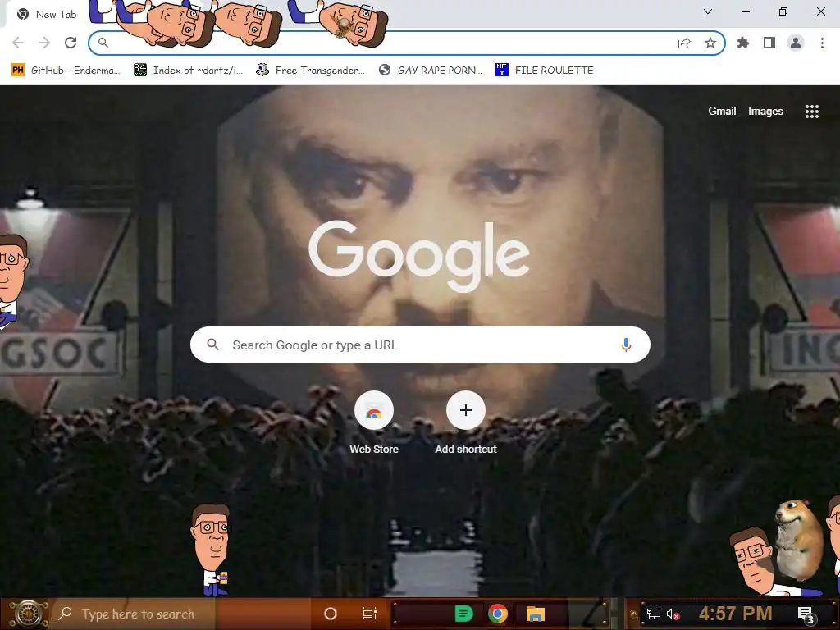Viewport: 840px width, 630px height.
Task: Open Cortana circle on taskbar
Action: 331,614
